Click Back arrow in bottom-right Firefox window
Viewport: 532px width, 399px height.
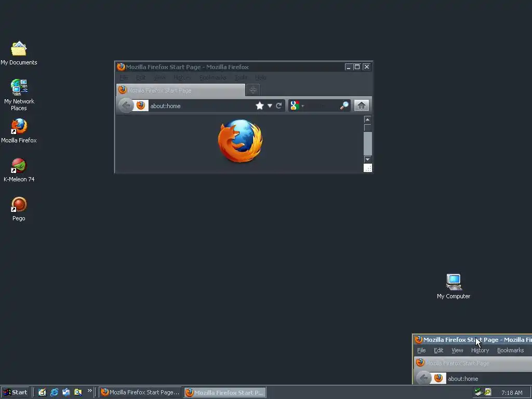pos(423,378)
